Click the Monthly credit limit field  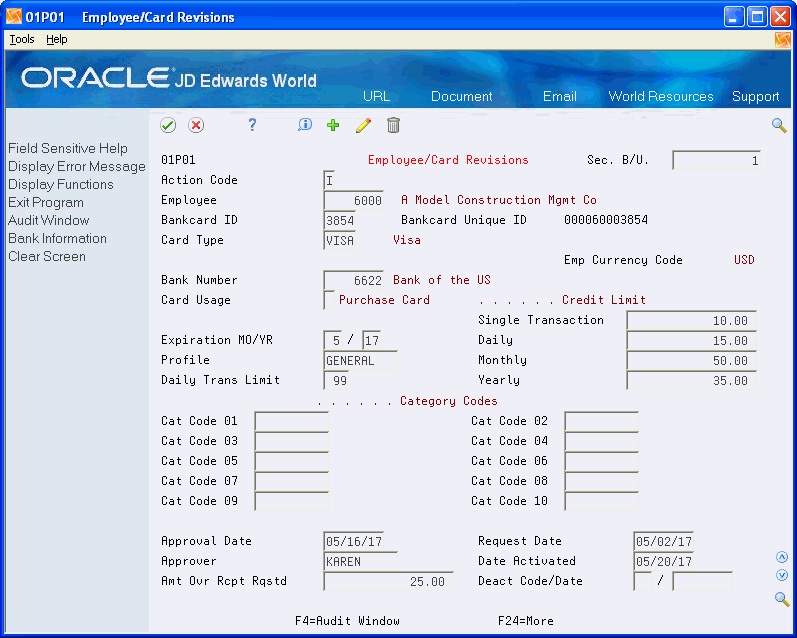pyautogui.click(x=692, y=360)
